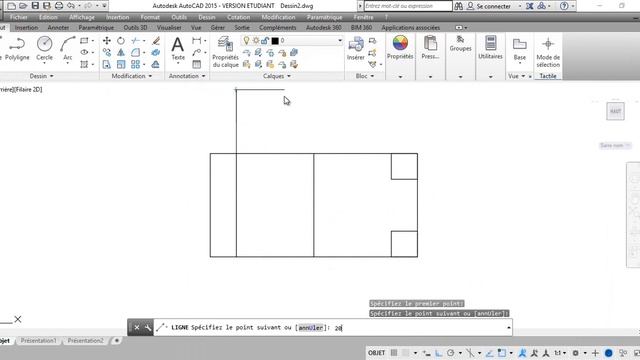Expand the Annotation panel dropdown
The width and height of the screenshot is (640, 360).
[187, 76]
